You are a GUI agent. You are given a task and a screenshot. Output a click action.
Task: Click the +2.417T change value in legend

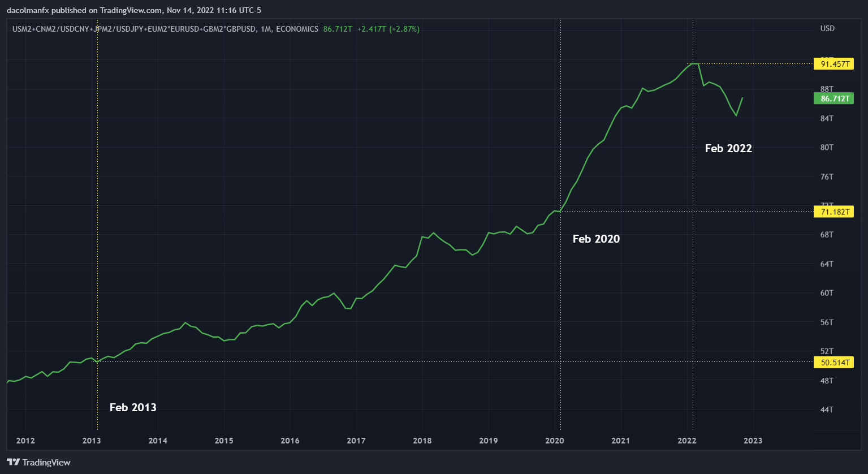pyautogui.click(x=372, y=29)
